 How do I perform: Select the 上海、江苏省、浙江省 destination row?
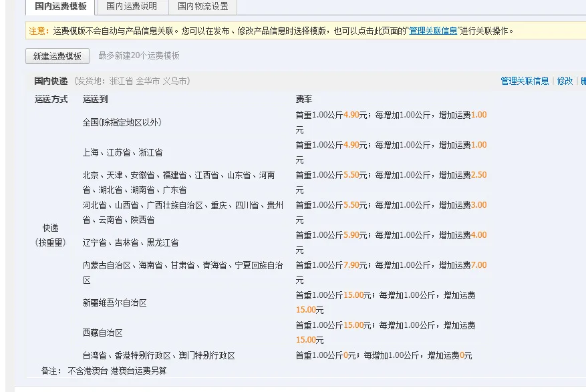coord(122,152)
